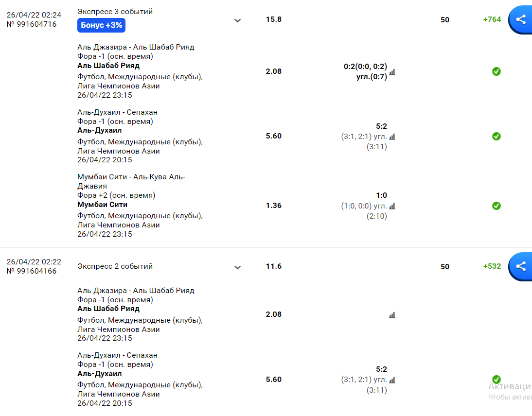Image resolution: width=532 pixels, height=416 pixels.
Task: Click the +764 winnings amount
Action: (x=492, y=19)
